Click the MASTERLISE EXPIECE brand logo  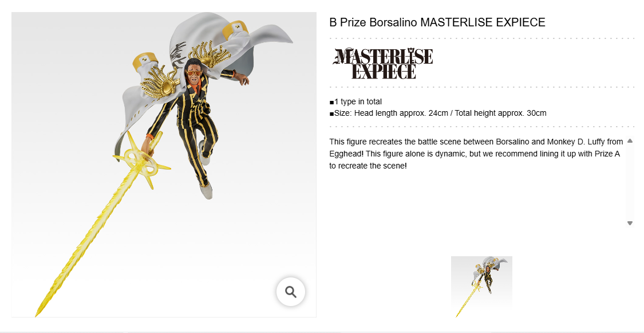tap(383, 63)
